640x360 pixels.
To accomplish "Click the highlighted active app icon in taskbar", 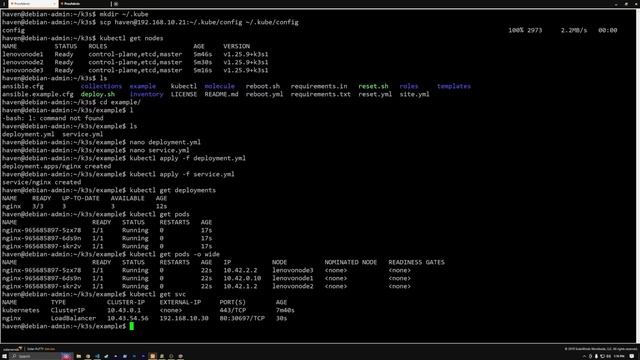I will (x=152, y=356).
